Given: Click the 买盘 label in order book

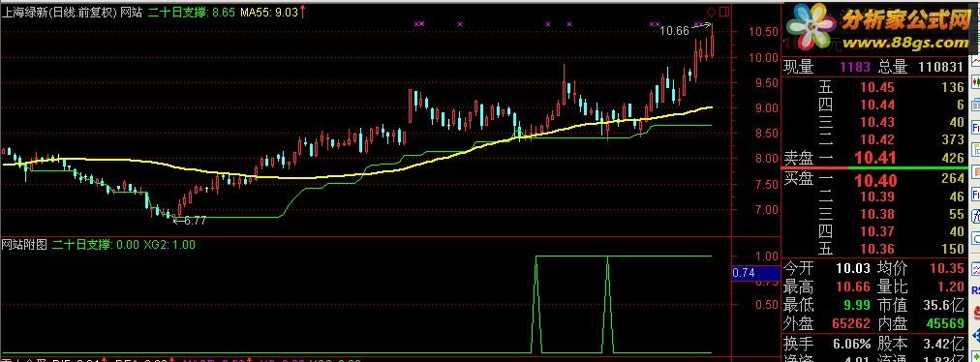Looking at the screenshot, I should pos(799,179).
